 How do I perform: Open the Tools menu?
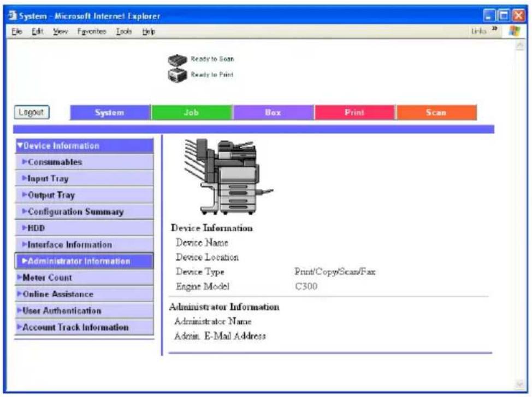124,32
